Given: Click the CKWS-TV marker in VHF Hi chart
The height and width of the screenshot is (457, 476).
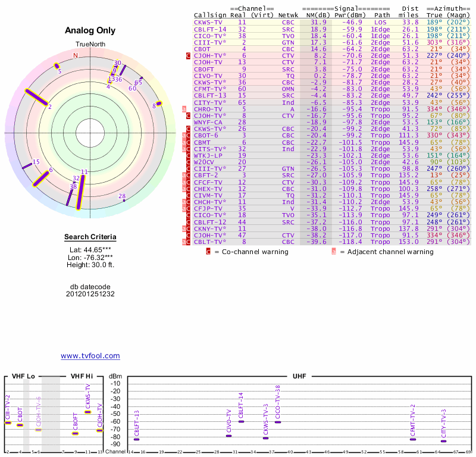Looking at the screenshot, I should [88, 412].
